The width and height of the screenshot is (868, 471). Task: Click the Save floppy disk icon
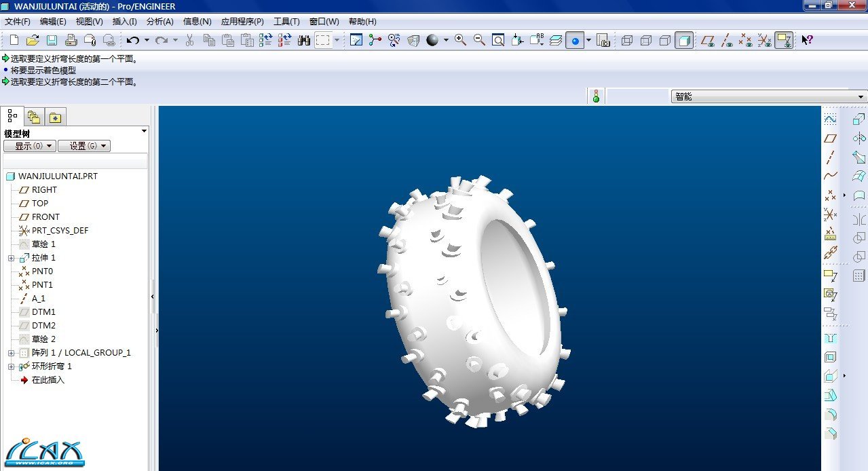point(52,40)
